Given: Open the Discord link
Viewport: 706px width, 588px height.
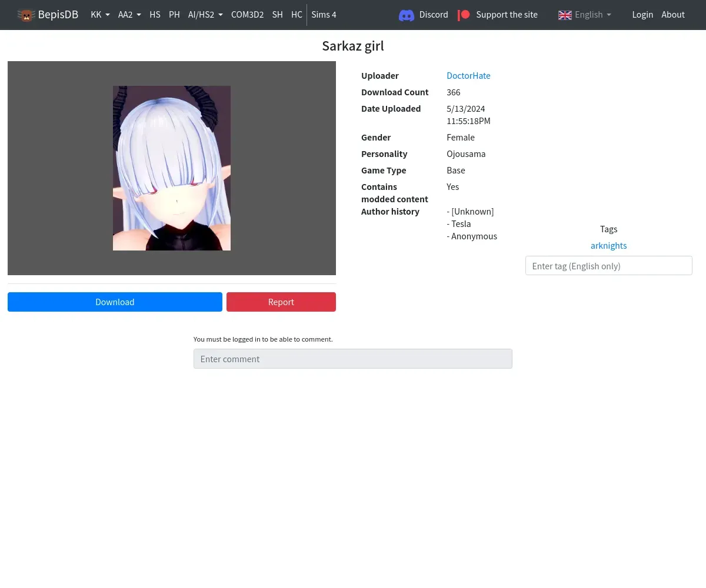Looking at the screenshot, I should point(434,15).
